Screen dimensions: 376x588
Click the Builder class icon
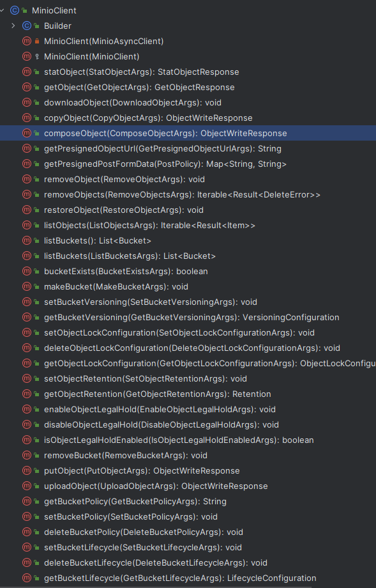click(27, 26)
